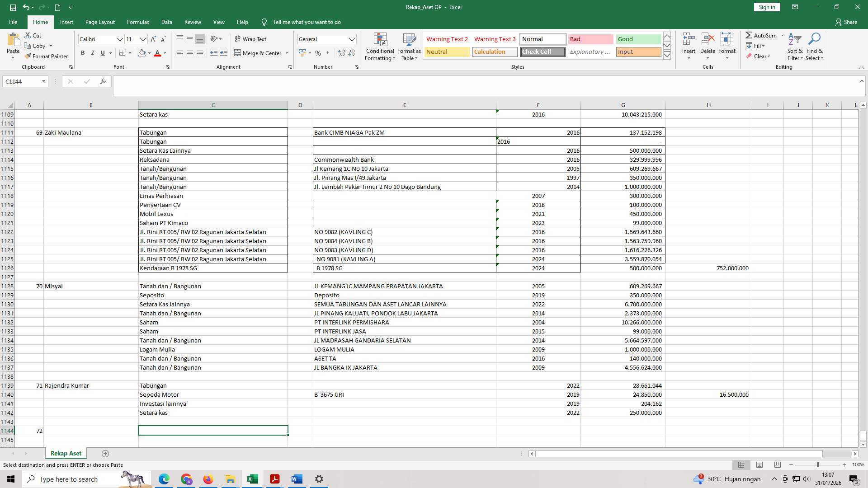Open the font size dropdown

coord(143,39)
